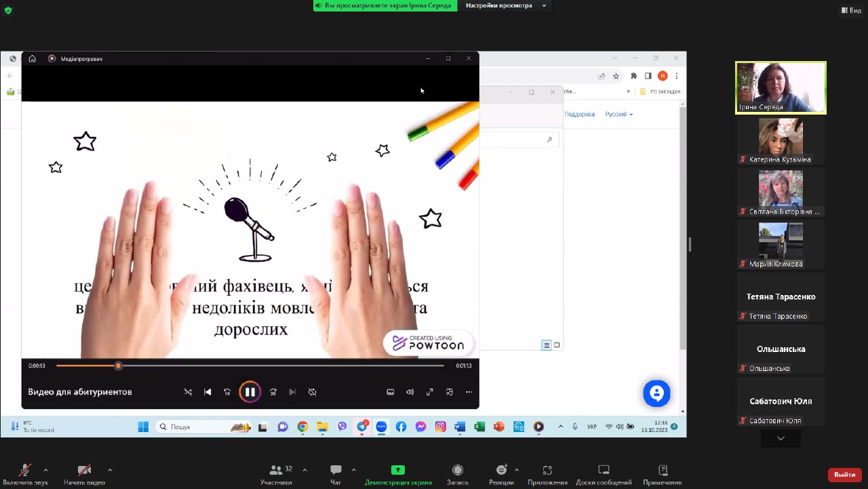Start screen sharing via Демонстрация экрана

(x=398, y=471)
